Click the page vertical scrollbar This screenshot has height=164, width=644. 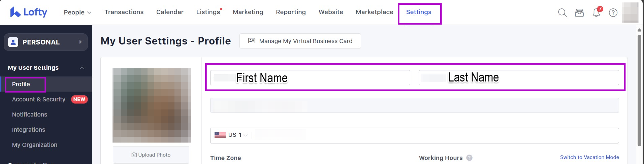639,91
